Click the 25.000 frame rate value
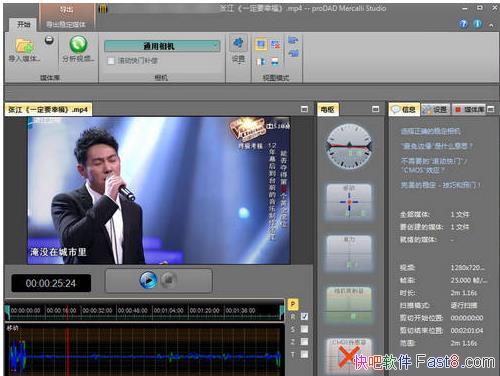This screenshot has width=500, height=376. (468, 280)
